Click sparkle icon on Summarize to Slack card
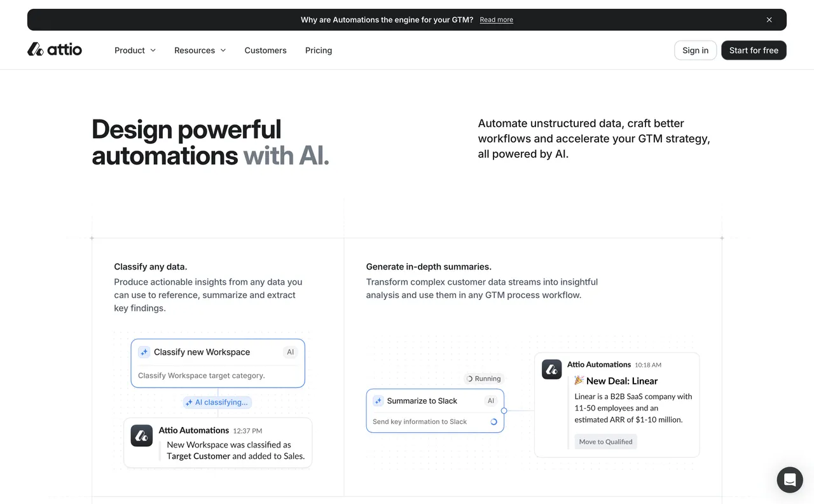 click(x=378, y=401)
